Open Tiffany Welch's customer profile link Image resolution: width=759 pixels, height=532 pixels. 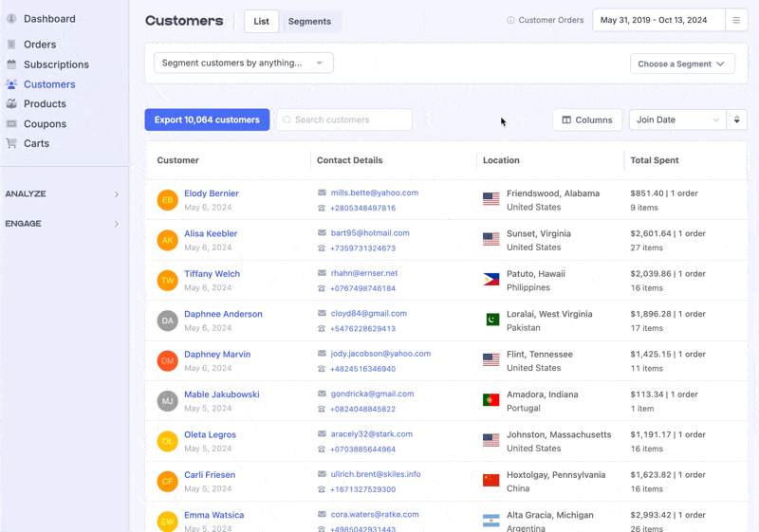[x=212, y=274]
